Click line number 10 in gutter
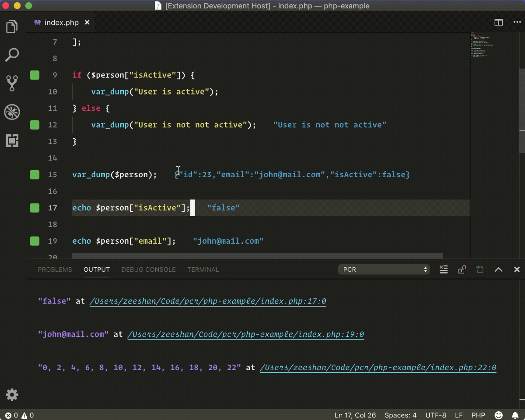Viewport: 525px width, 420px height. pos(52,92)
